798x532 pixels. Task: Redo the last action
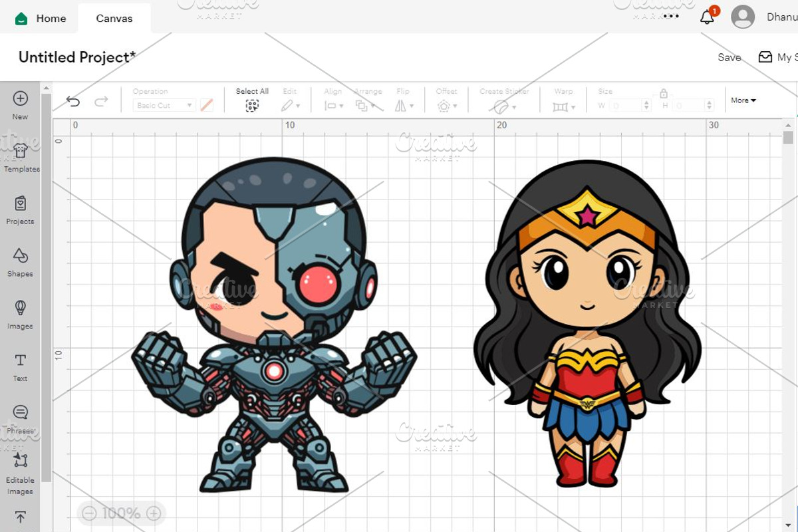pyautogui.click(x=101, y=102)
